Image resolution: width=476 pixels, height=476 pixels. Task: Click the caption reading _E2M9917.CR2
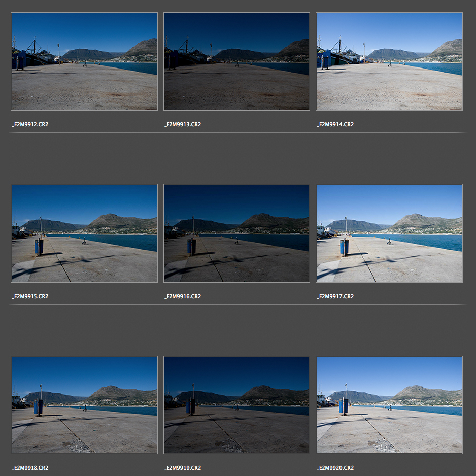click(x=335, y=296)
